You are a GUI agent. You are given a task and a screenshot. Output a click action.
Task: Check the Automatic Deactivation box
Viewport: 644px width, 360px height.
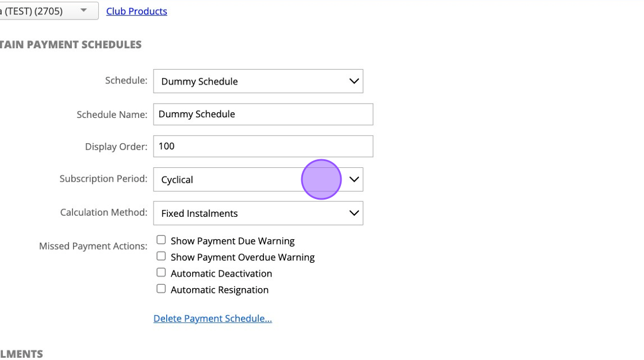[161, 273]
